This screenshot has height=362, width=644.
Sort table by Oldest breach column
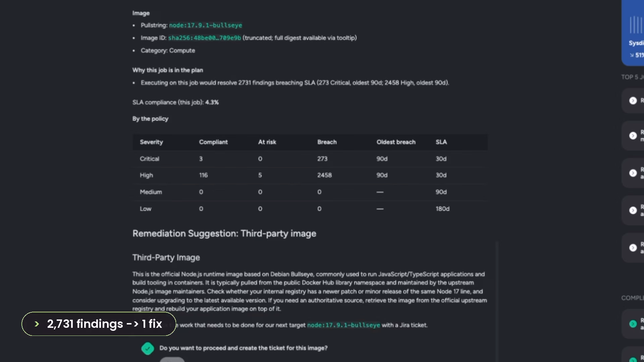tap(396, 142)
